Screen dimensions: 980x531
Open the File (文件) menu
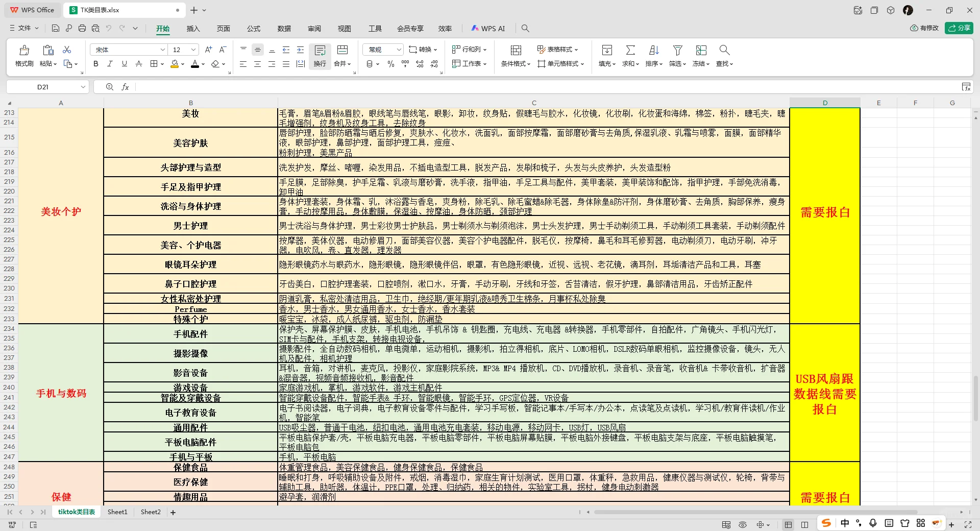coord(24,28)
